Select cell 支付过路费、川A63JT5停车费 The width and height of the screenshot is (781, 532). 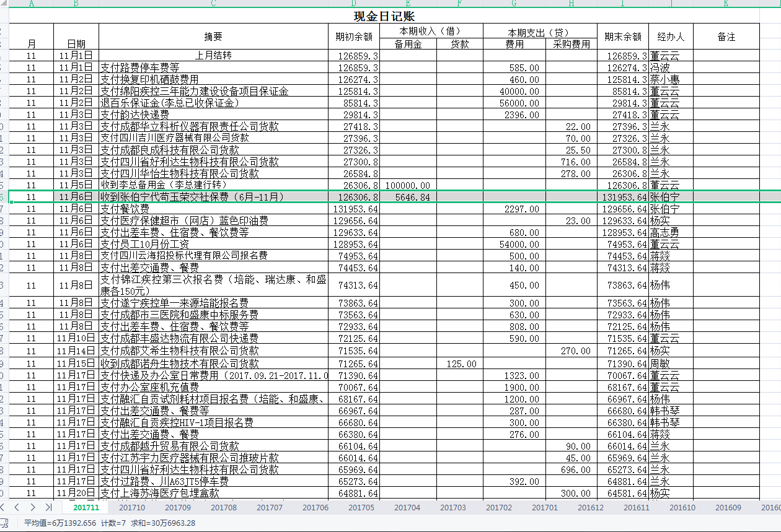pos(213,481)
